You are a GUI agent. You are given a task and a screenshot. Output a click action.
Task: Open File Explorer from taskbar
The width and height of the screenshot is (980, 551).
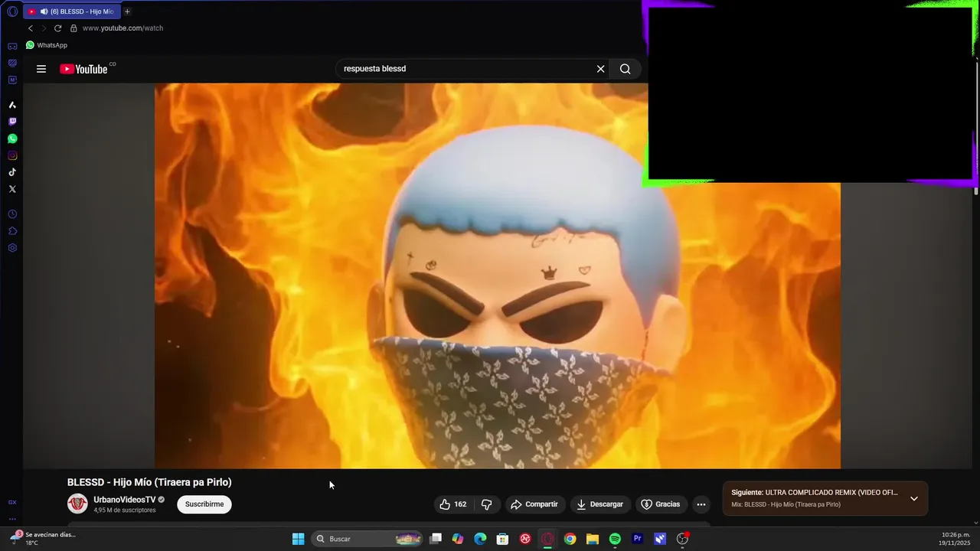point(592,539)
